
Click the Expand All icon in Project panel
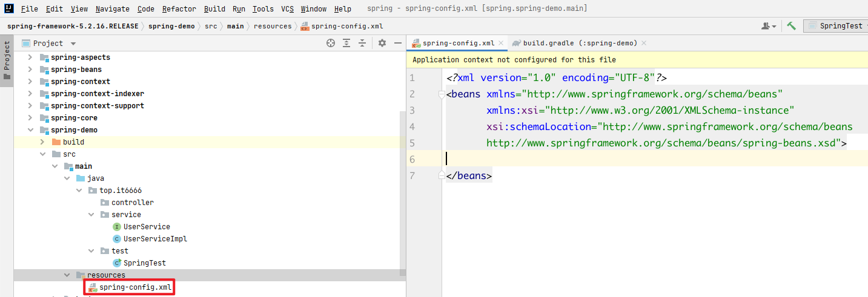tap(346, 43)
